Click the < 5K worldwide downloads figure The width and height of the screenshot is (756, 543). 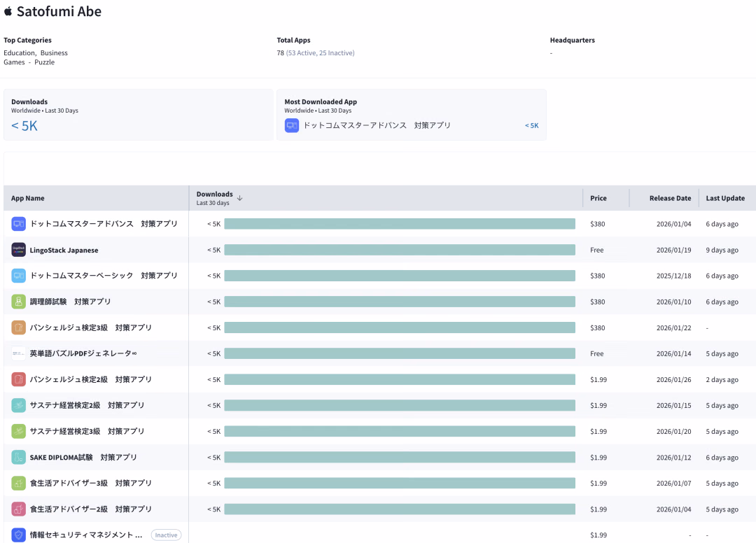24,126
